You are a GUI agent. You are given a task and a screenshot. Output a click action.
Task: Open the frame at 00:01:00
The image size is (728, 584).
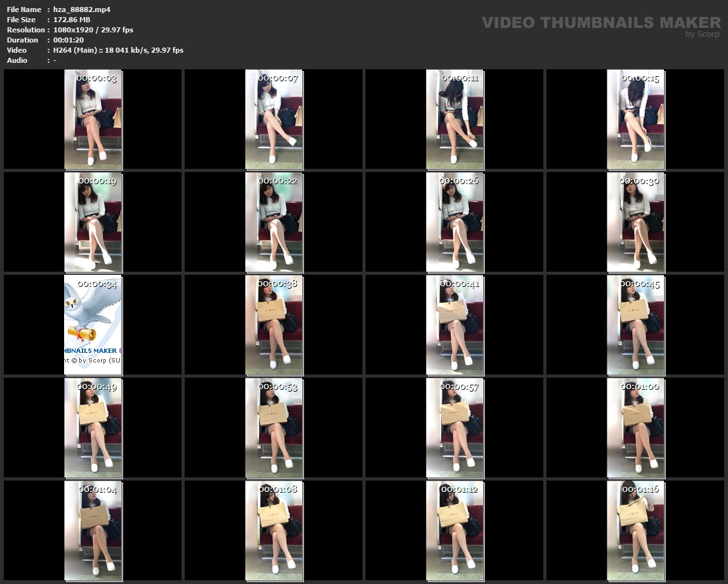click(636, 428)
